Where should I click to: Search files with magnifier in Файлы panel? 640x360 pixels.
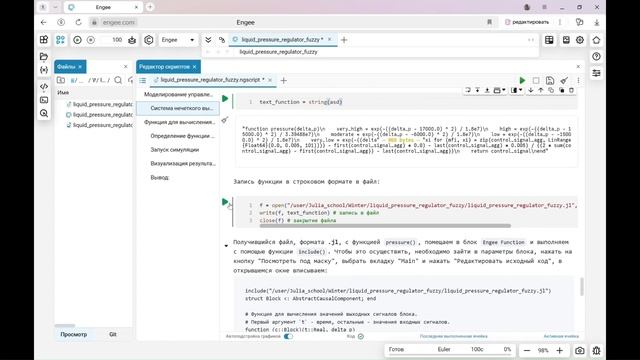[118, 80]
